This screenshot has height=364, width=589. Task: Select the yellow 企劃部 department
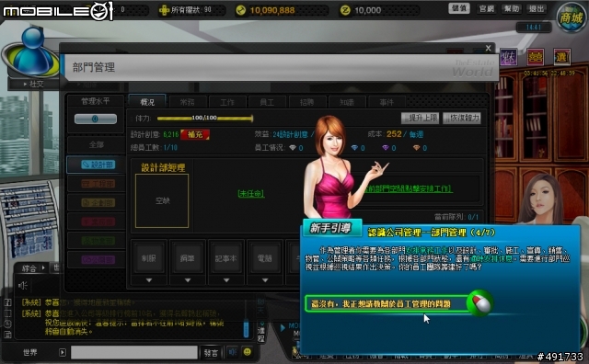pyautogui.click(x=97, y=202)
